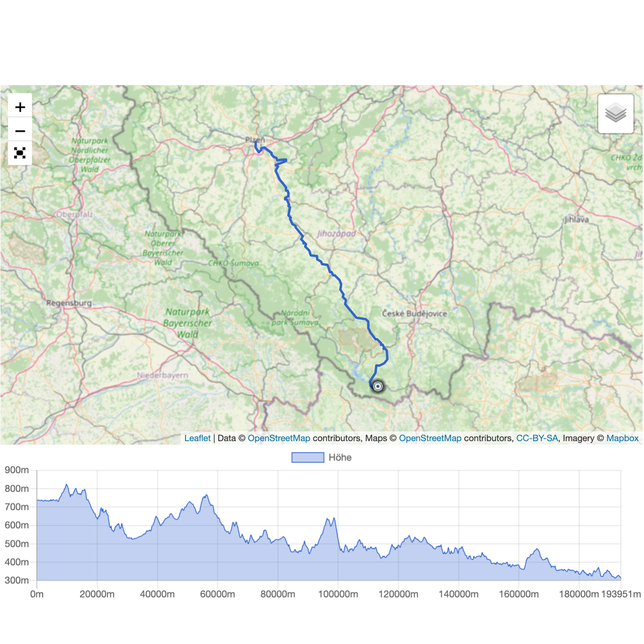Click the České Budějovice label on map

pyautogui.click(x=414, y=313)
